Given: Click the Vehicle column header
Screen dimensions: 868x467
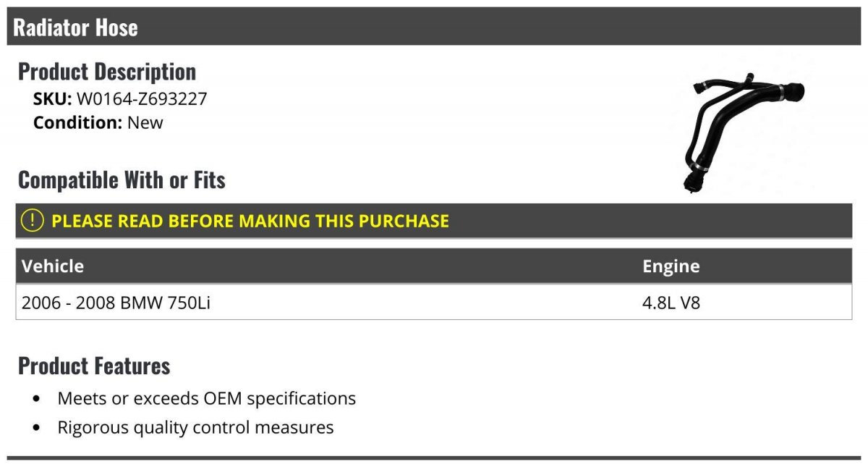Looking at the screenshot, I should point(53,266).
